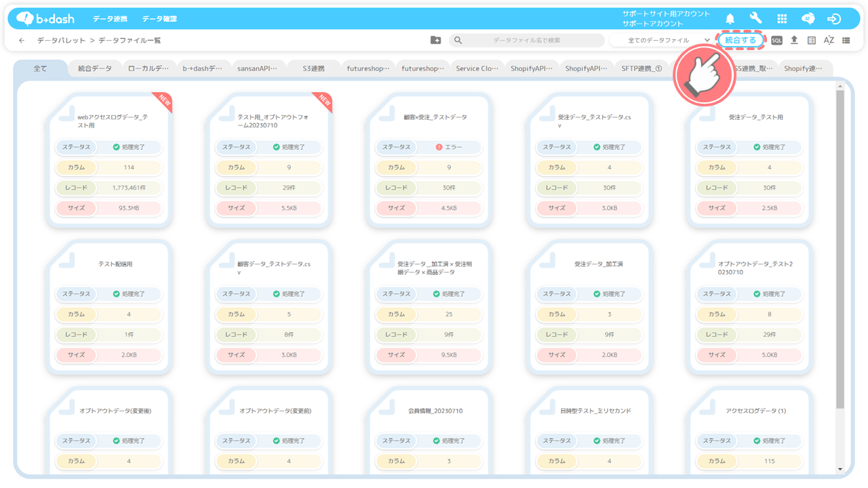Screen dimensions: 868x488
Task: Switch to list view icon
Action: tap(846, 41)
